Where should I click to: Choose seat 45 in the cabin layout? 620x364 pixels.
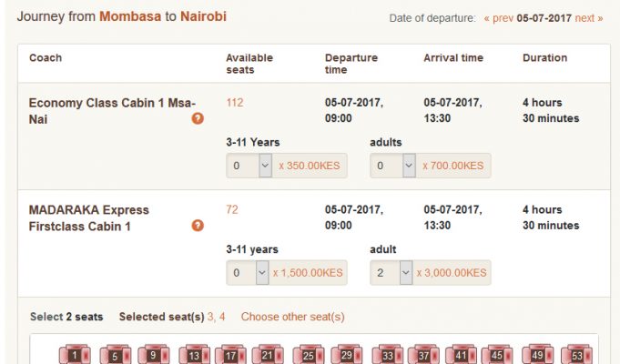pos(497,355)
